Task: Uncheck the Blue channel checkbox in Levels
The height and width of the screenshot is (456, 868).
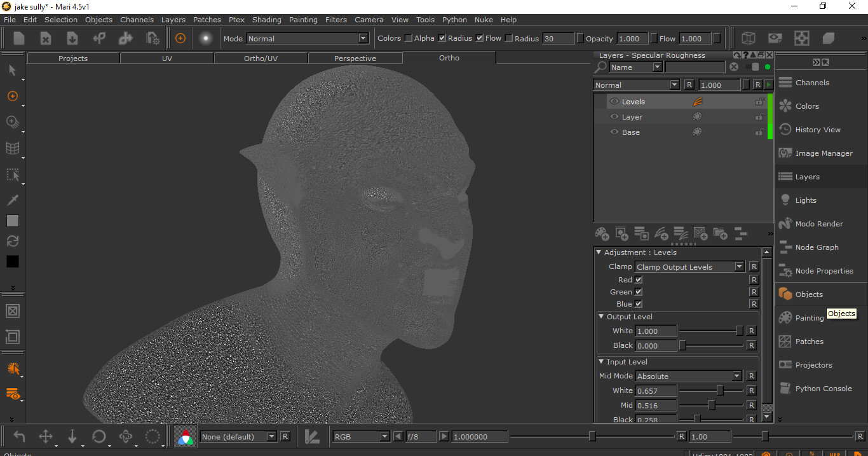Action: point(639,304)
